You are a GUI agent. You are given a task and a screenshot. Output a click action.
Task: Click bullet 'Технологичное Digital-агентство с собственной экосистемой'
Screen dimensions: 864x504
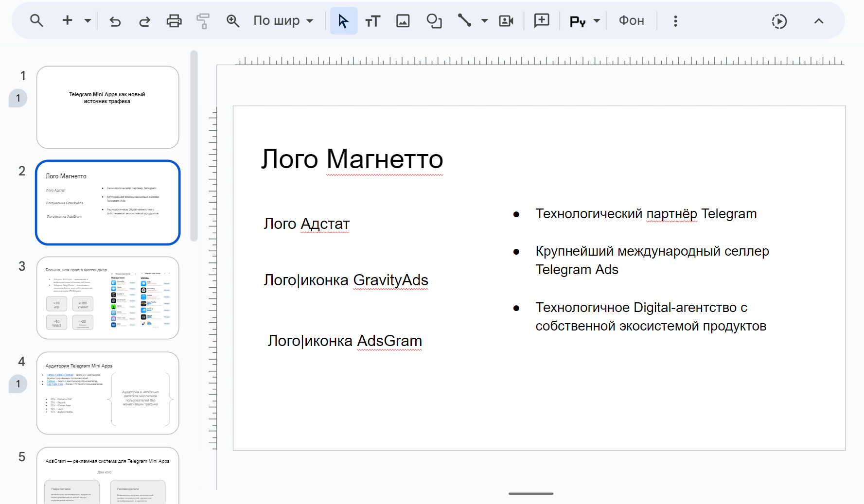(651, 317)
